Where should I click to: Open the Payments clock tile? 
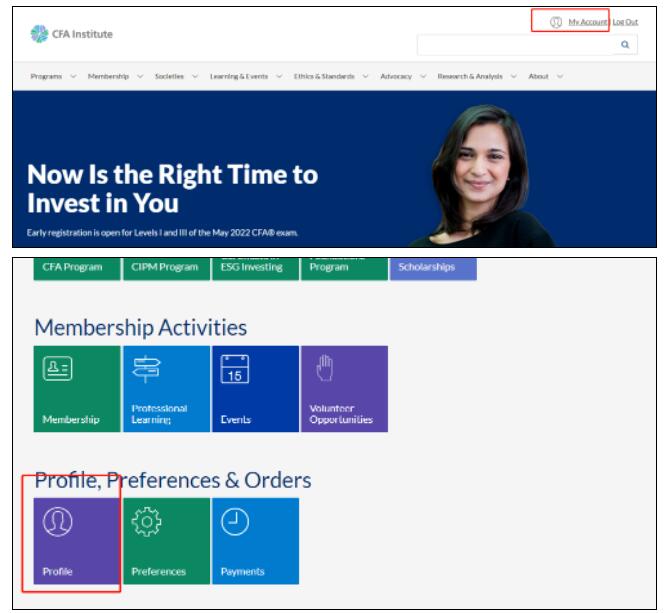tap(255, 540)
